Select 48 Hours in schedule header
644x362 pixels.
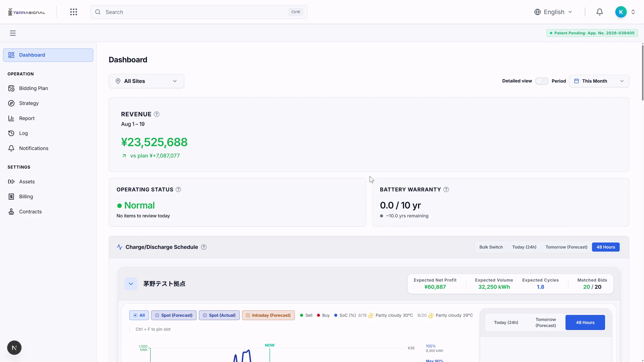(x=606, y=247)
